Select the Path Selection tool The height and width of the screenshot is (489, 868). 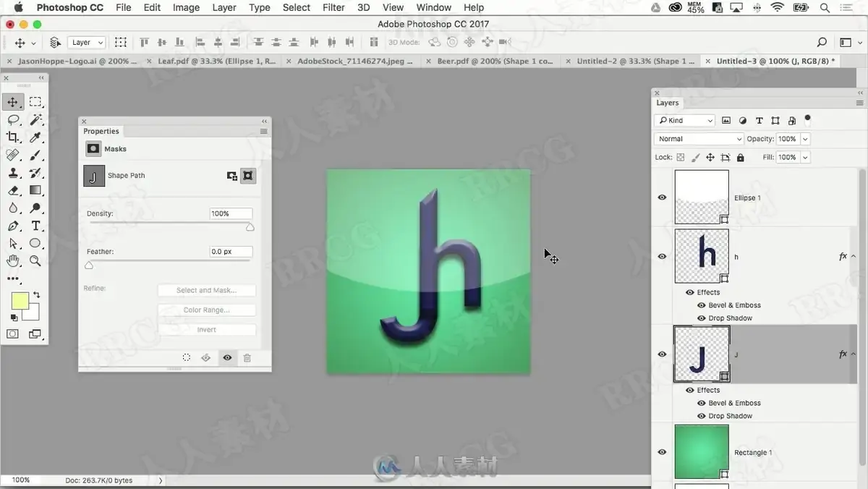[x=13, y=244]
